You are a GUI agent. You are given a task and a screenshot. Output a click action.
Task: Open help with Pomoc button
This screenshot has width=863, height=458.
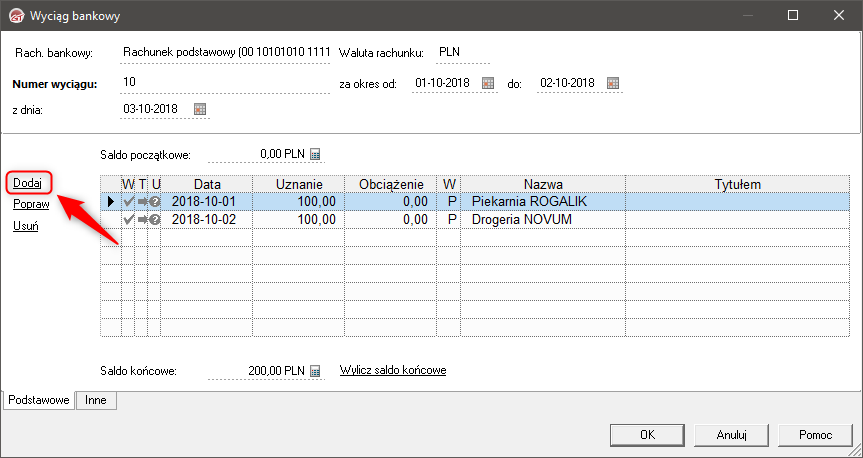point(815,435)
